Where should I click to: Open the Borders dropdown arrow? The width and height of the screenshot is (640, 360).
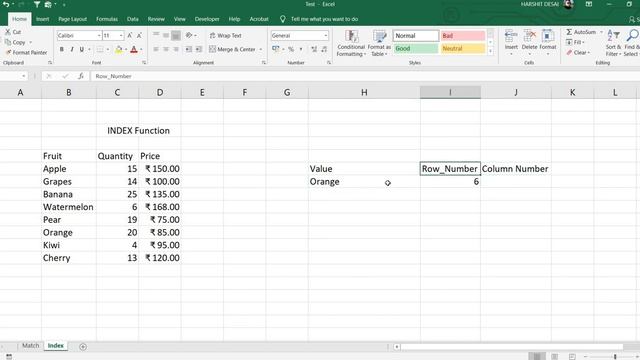coord(108,49)
